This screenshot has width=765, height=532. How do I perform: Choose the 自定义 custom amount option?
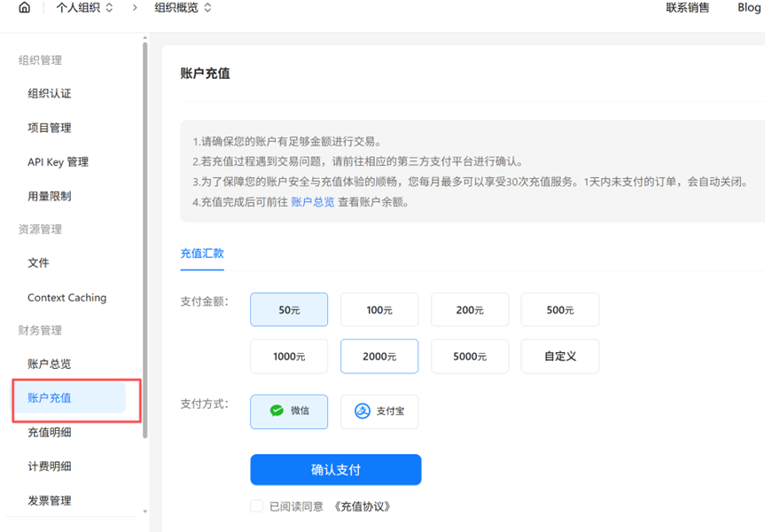coord(559,356)
